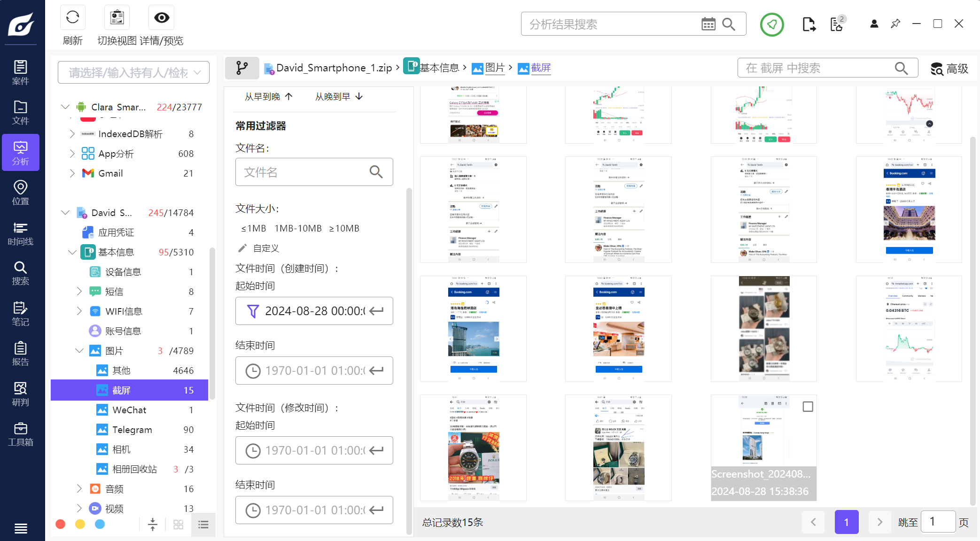Open the toolbox (工具箱) sidebar section

tap(20, 434)
